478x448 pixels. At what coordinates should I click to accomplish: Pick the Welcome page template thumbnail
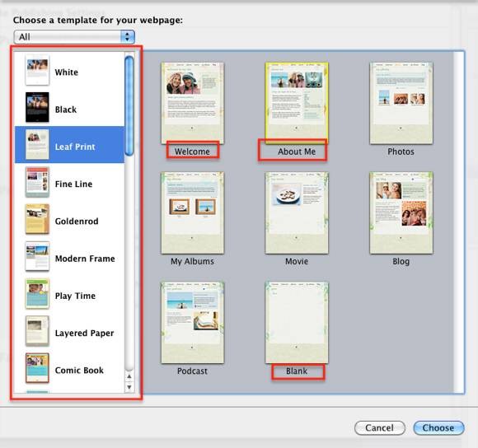coord(192,103)
